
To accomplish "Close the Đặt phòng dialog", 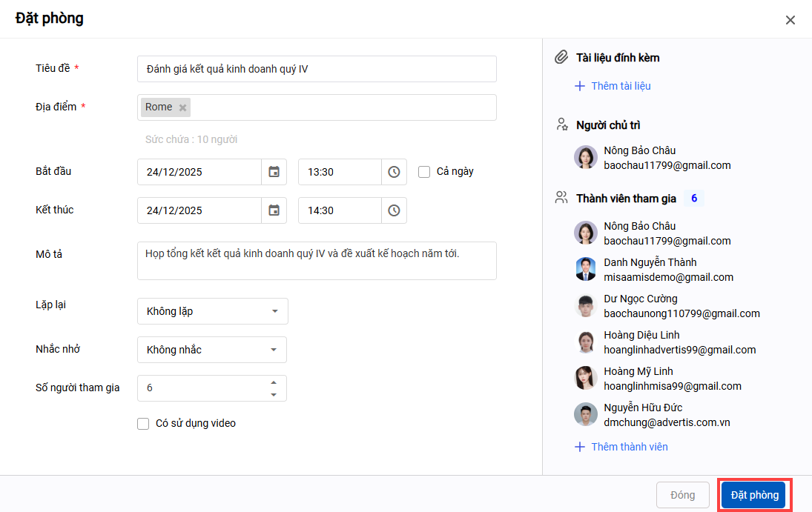I will [790, 20].
